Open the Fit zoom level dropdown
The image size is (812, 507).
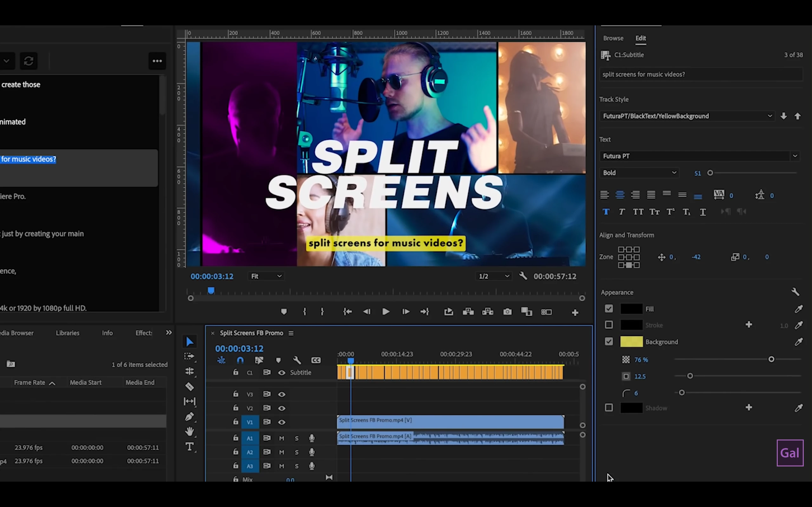266,276
